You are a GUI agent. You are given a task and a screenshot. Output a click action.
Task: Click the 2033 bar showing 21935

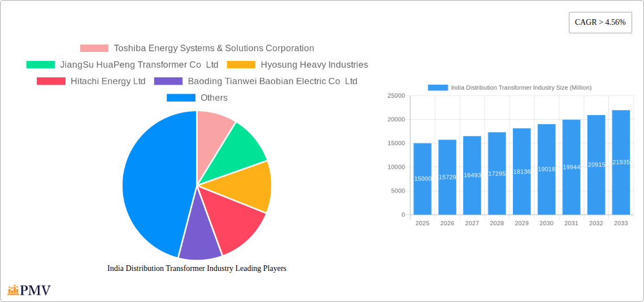point(621,163)
